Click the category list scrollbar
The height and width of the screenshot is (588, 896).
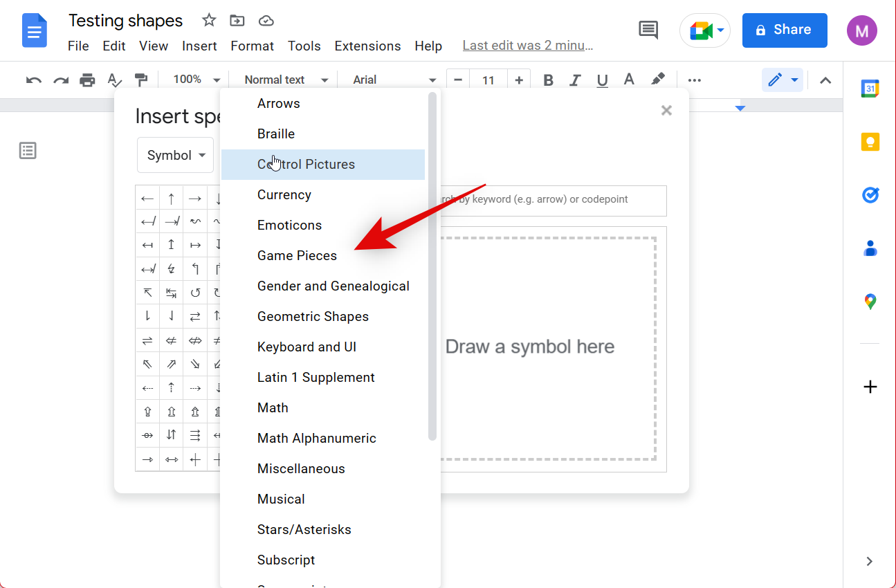pyautogui.click(x=432, y=266)
